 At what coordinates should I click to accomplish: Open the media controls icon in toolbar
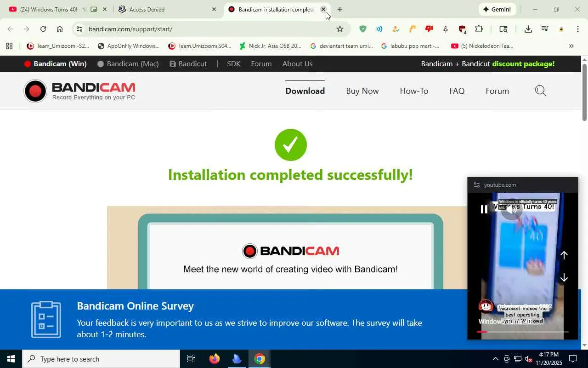tap(545, 29)
